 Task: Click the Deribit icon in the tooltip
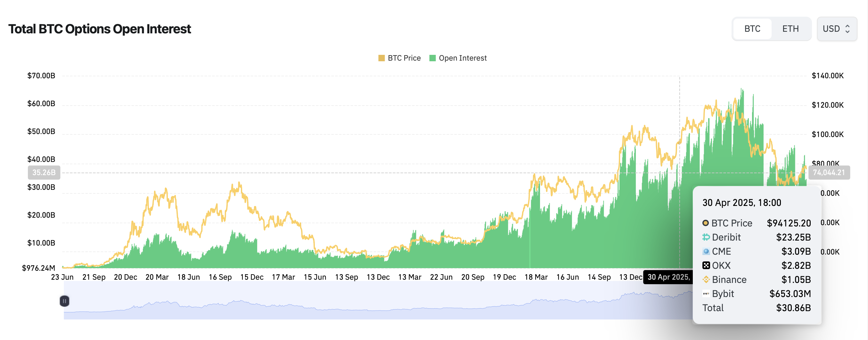(x=706, y=237)
